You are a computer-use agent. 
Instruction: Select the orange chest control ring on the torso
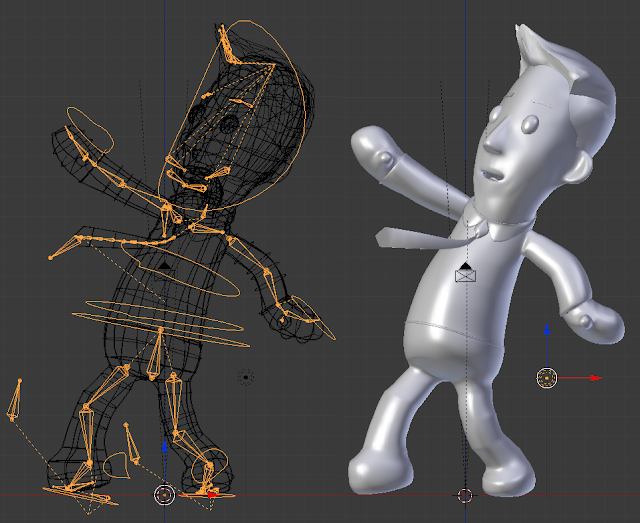tap(180, 269)
